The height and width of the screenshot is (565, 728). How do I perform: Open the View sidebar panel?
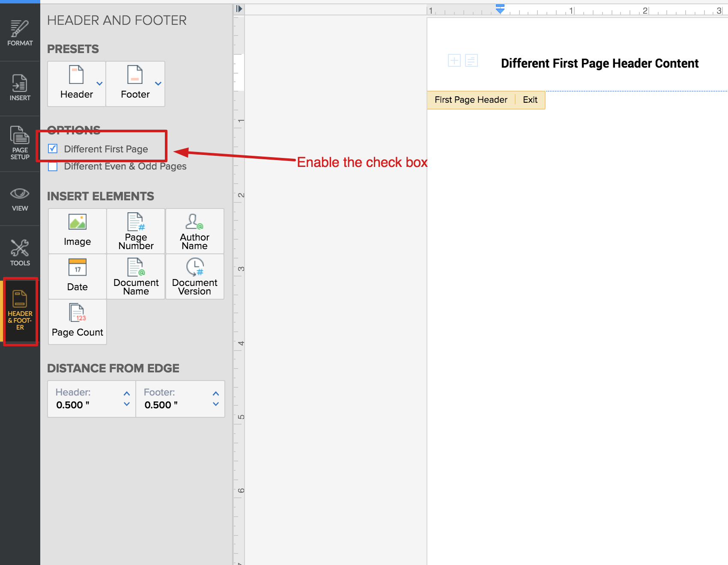click(x=20, y=199)
